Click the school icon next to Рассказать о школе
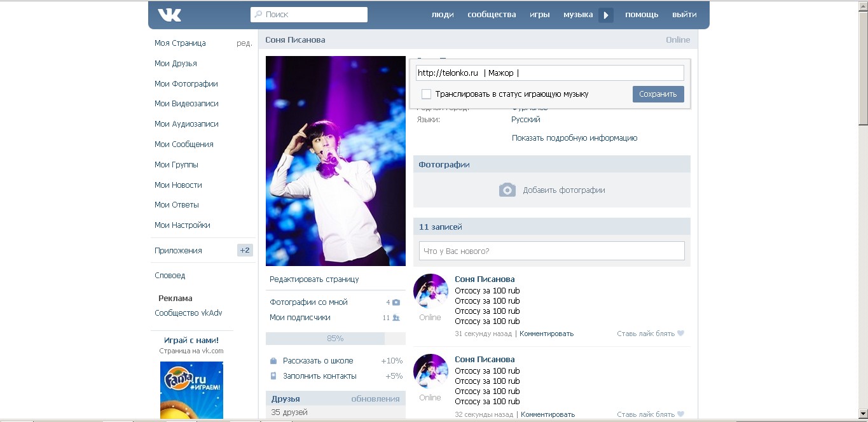The width and height of the screenshot is (868, 422). pos(273,361)
